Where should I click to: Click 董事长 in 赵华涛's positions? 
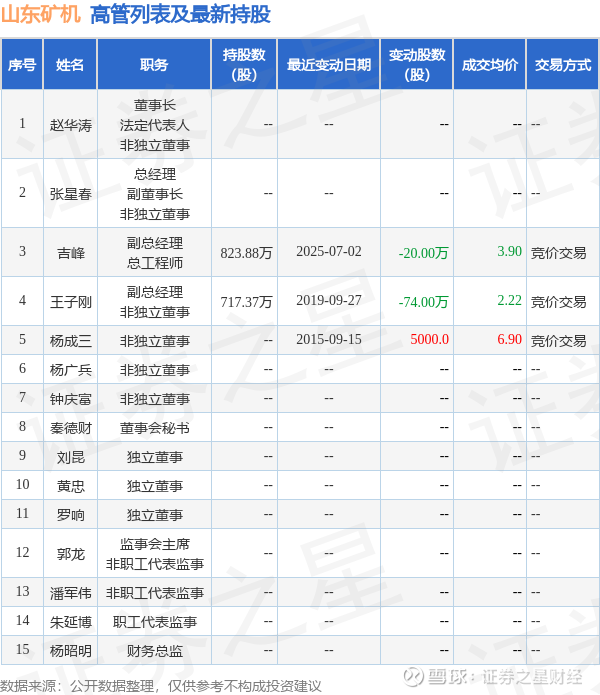pos(155,105)
